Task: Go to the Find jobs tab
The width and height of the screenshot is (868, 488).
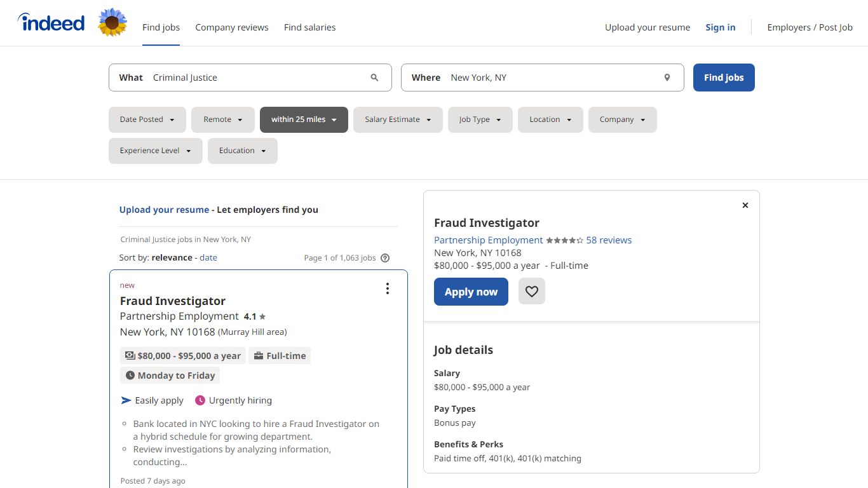Action: [x=161, y=27]
